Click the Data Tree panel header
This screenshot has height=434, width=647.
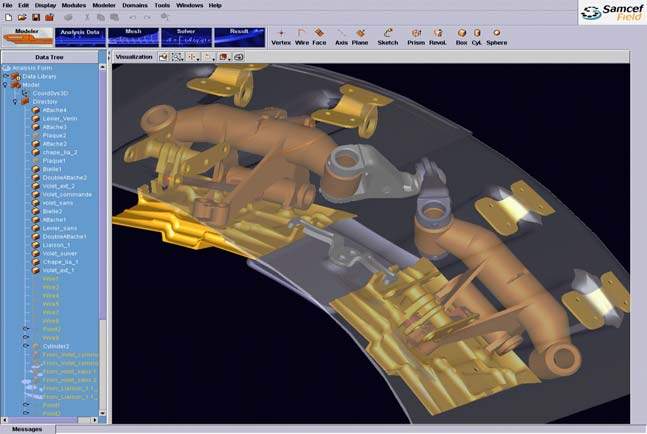pyautogui.click(x=50, y=57)
